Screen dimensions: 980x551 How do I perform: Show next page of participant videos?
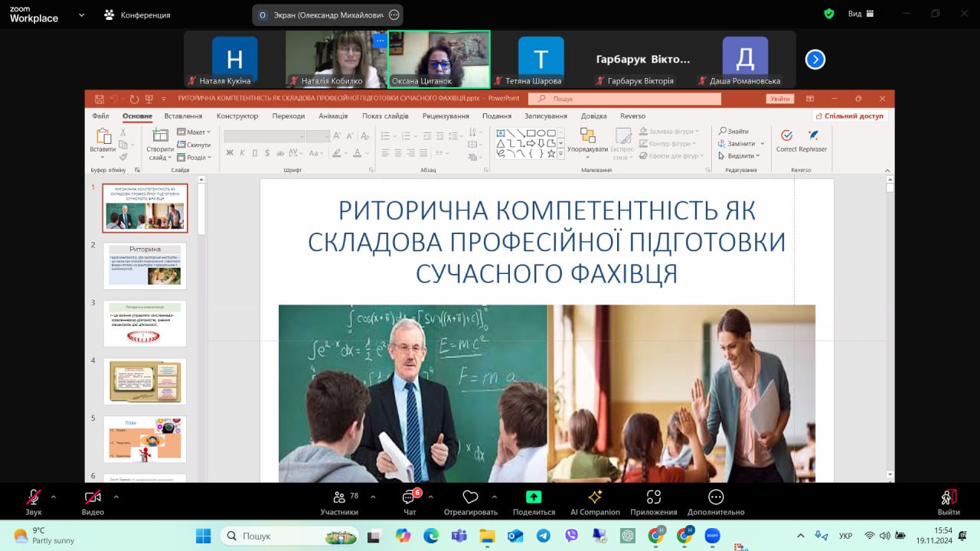(815, 59)
